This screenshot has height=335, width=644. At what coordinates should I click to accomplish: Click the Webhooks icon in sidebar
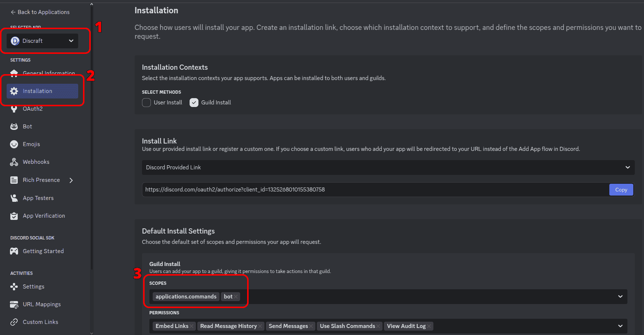point(14,162)
